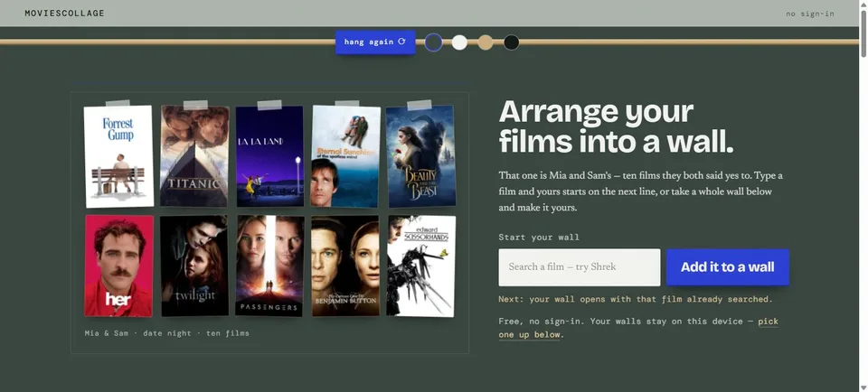The height and width of the screenshot is (392, 868).
Task: Open the Passengers poster
Action: coord(269,266)
